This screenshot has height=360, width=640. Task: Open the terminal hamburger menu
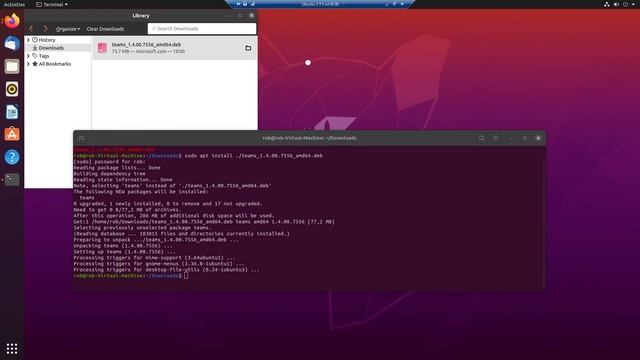[496, 138]
